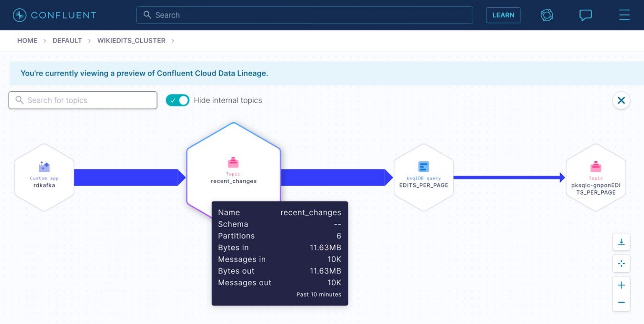Click inside the Search for topics field
The image size is (644, 324).
click(x=83, y=100)
